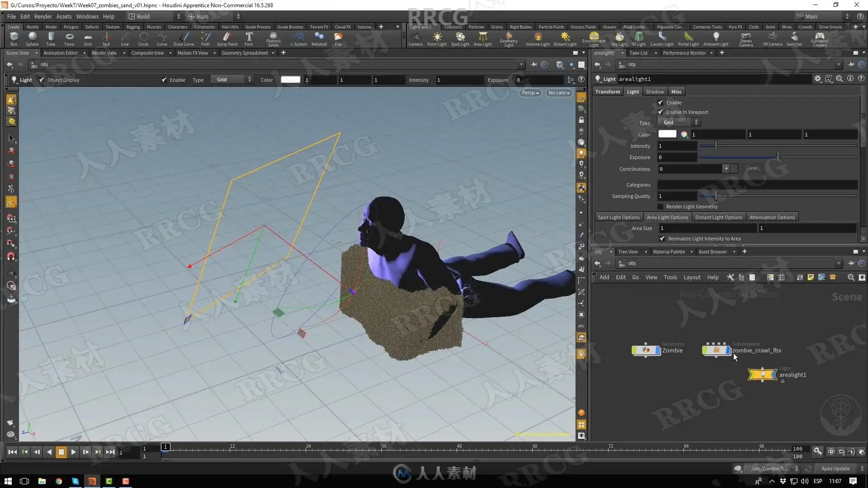The width and height of the screenshot is (868, 488).
Task: Toggle Normalize Light Intensity to Area
Action: click(x=662, y=239)
